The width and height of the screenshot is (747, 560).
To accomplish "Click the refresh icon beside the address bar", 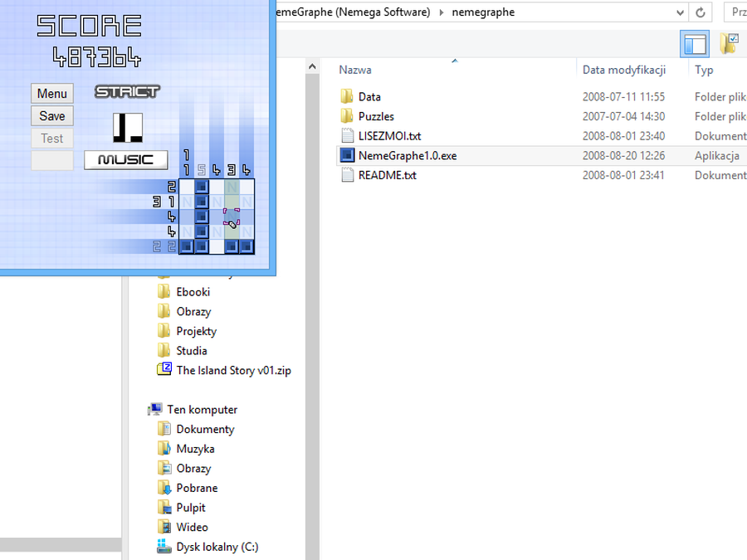I will (701, 12).
